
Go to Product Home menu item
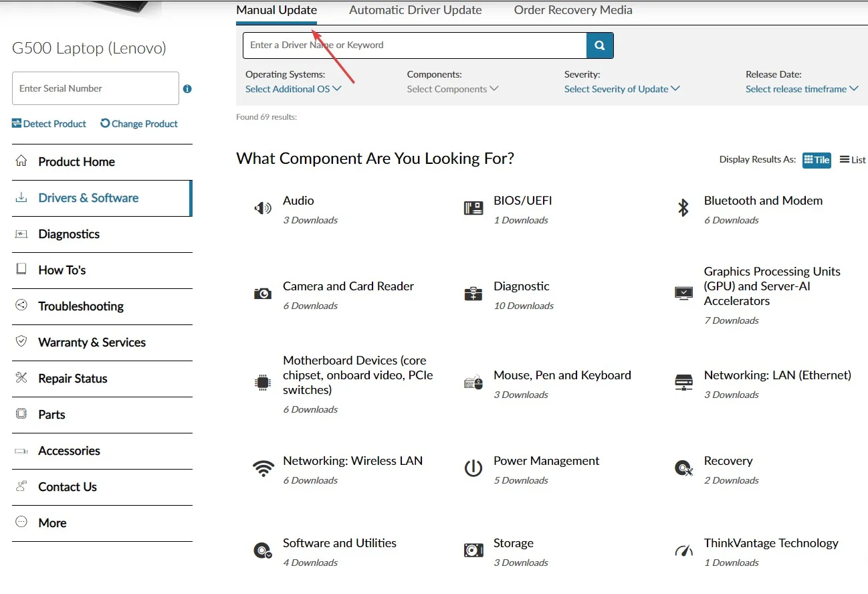[x=102, y=162]
